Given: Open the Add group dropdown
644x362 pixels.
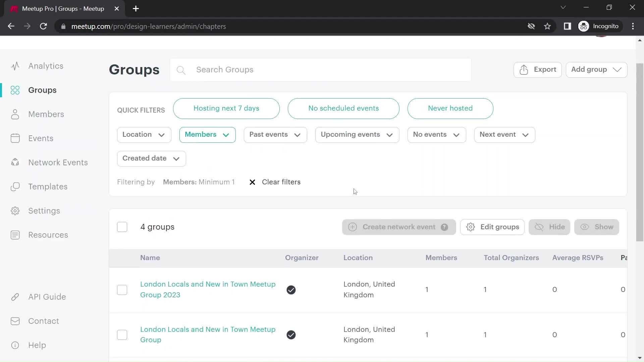Looking at the screenshot, I should point(596,70).
